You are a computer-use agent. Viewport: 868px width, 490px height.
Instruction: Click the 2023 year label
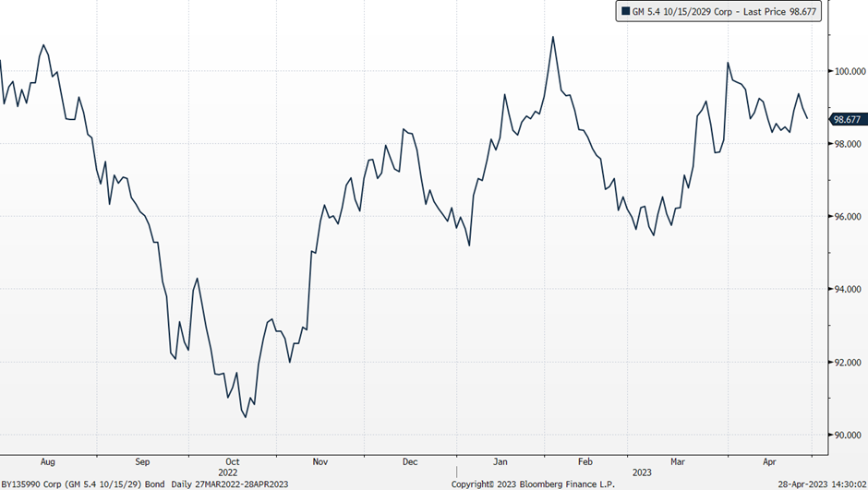pyautogui.click(x=642, y=472)
